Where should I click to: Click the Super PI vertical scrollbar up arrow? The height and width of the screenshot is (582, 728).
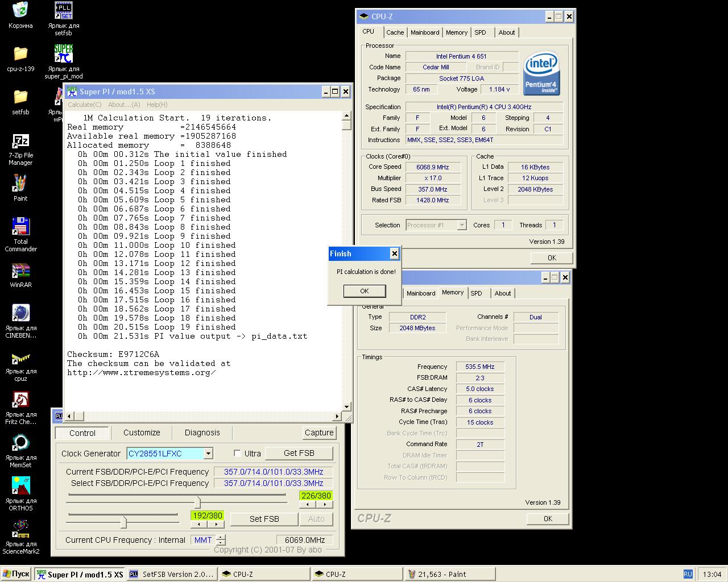[346, 116]
